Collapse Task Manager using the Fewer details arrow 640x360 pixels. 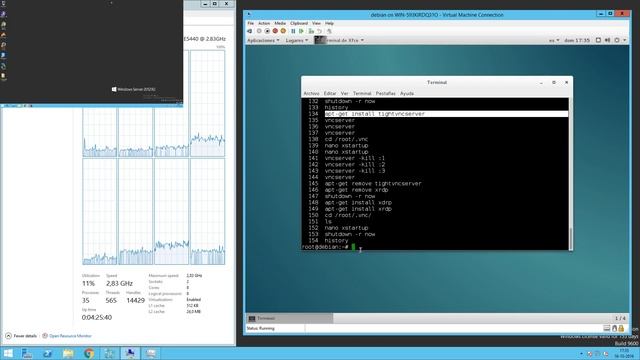click(8, 336)
